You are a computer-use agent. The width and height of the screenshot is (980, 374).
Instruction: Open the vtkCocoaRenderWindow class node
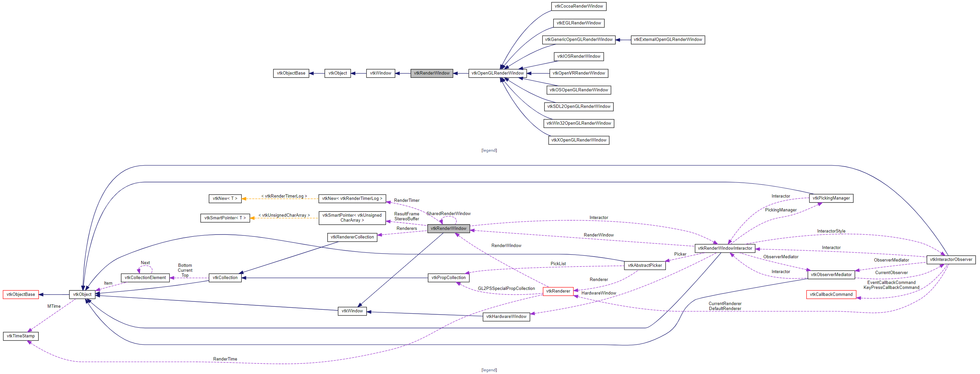(578, 6)
